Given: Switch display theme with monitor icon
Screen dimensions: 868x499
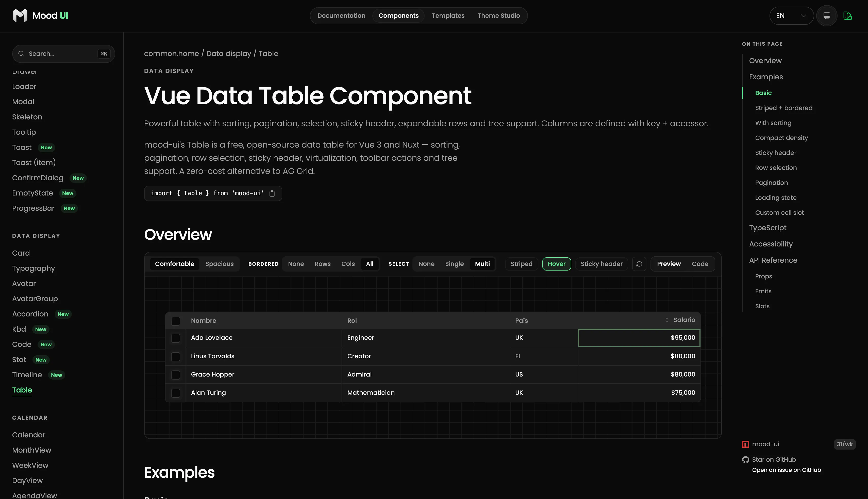Looking at the screenshot, I should (x=827, y=16).
